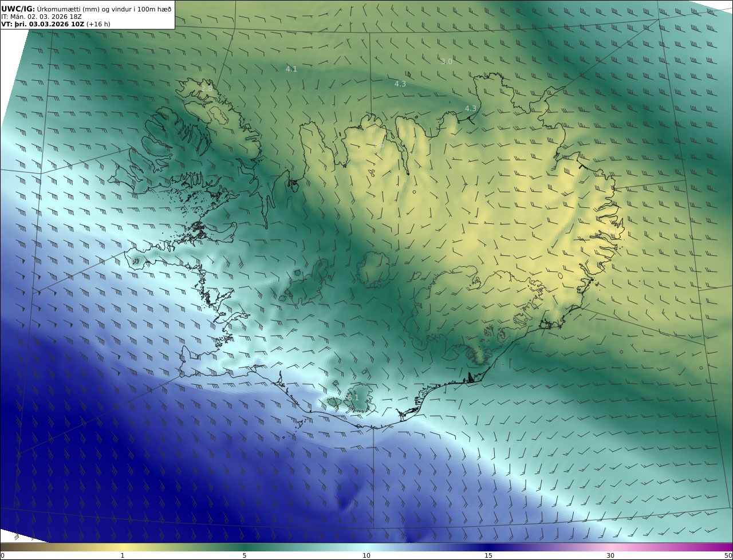Click the colorbar tick label "0"
Screen dimensions: 733x560
[2, 555]
